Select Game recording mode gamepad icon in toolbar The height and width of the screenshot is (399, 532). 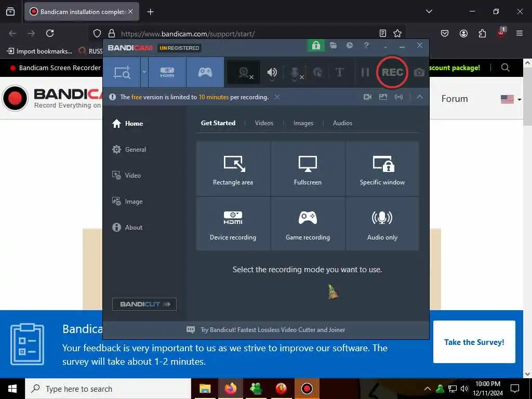[x=205, y=72]
